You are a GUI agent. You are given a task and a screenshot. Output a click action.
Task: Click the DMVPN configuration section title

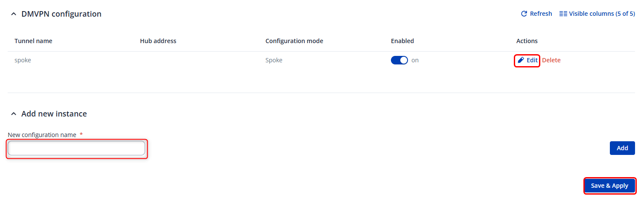point(61,14)
